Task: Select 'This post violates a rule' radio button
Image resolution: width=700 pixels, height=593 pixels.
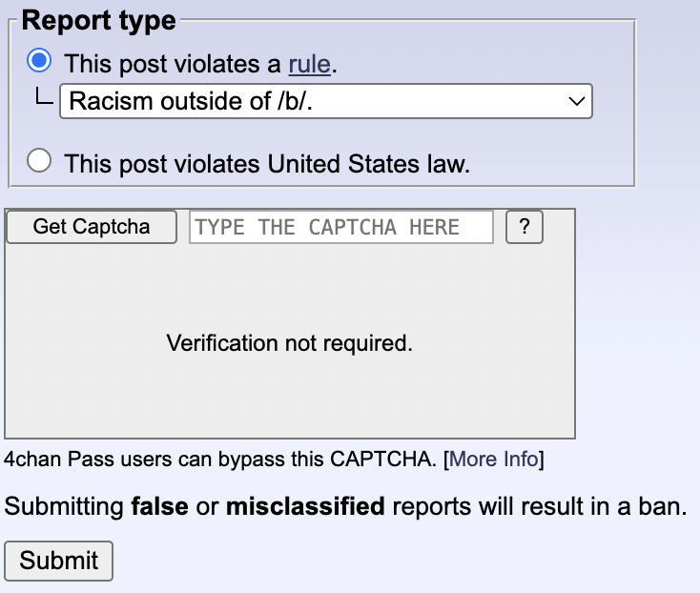Action: (39, 61)
